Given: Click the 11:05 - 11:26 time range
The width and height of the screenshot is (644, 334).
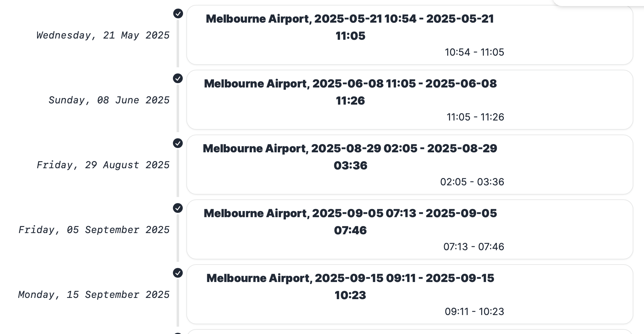Looking at the screenshot, I should (475, 117).
